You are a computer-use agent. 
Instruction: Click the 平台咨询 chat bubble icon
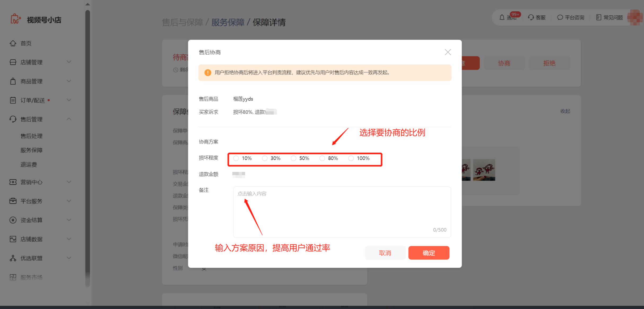pyautogui.click(x=560, y=18)
